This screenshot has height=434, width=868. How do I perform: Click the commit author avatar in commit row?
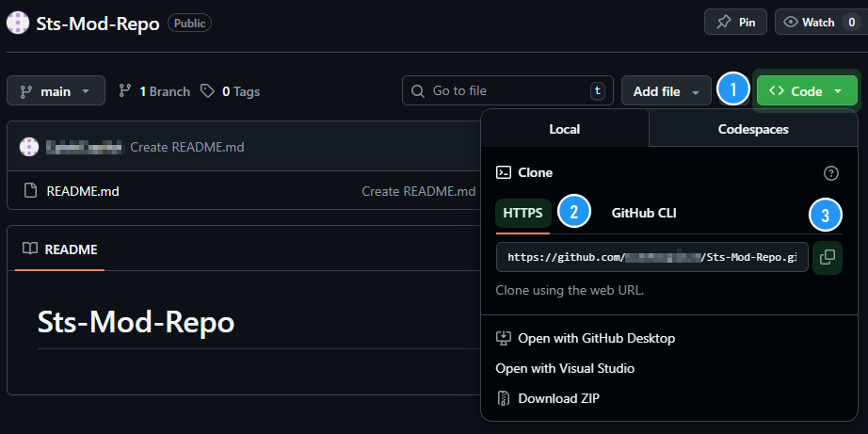(x=29, y=147)
